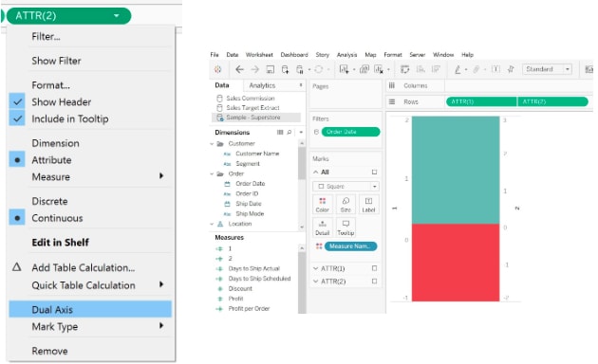Viewport: 598px width, 364px height.
Task: Choose Dual Axis from context menu
Action: click(90, 310)
